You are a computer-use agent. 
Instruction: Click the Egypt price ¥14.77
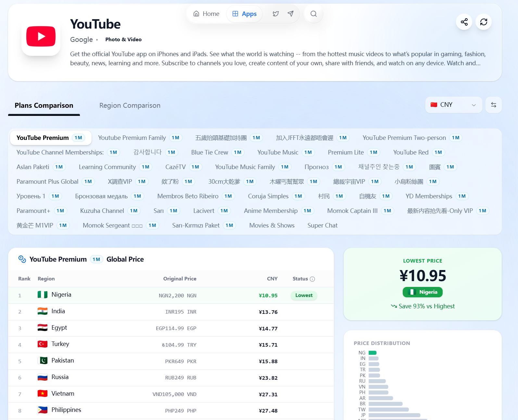point(268,328)
